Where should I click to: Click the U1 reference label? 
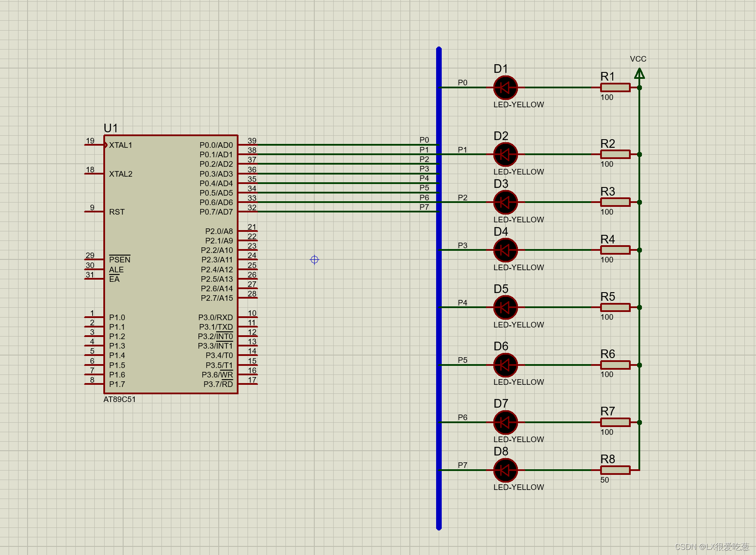pos(111,128)
